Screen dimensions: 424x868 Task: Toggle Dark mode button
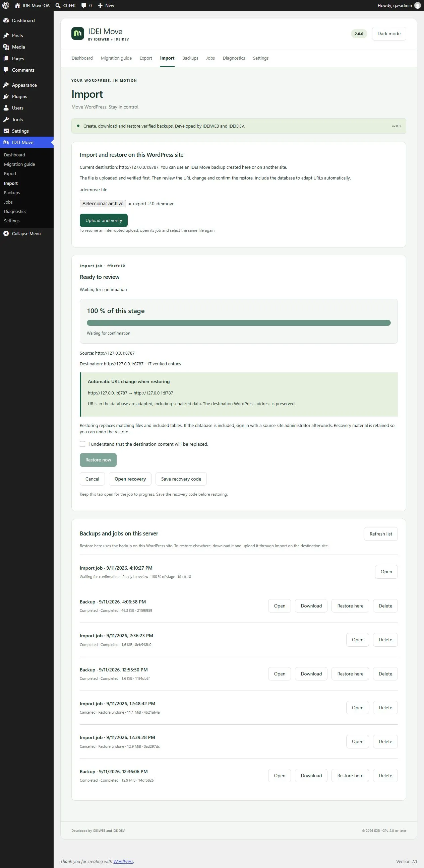tap(389, 34)
